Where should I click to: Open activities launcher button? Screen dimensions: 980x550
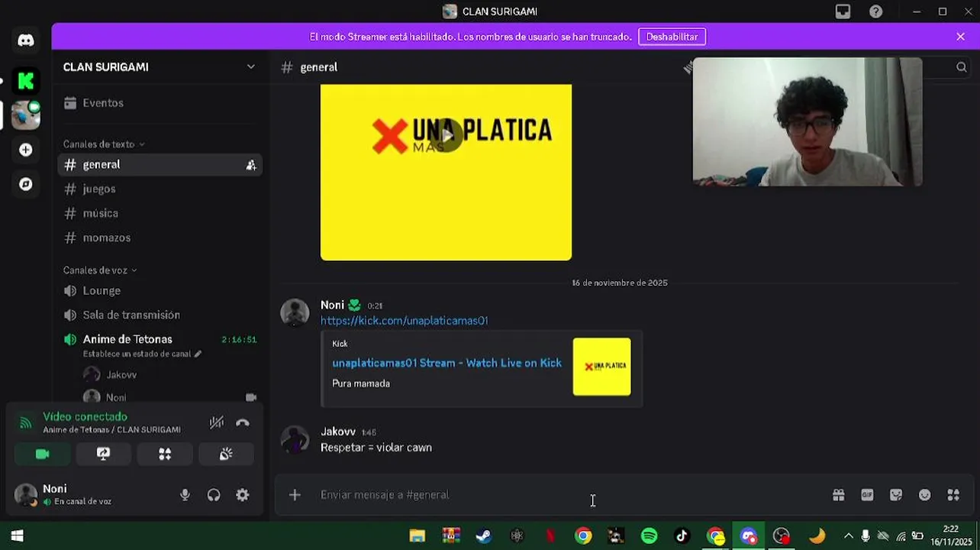[x=165, y=454]
